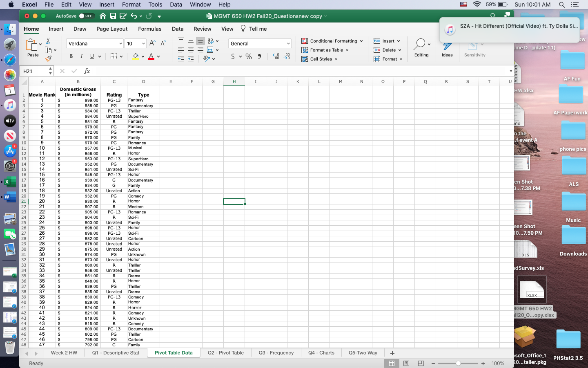This screenshot has width=588, height=368.
Task: Increase font size with larger A icon
Action: point(152,43)
